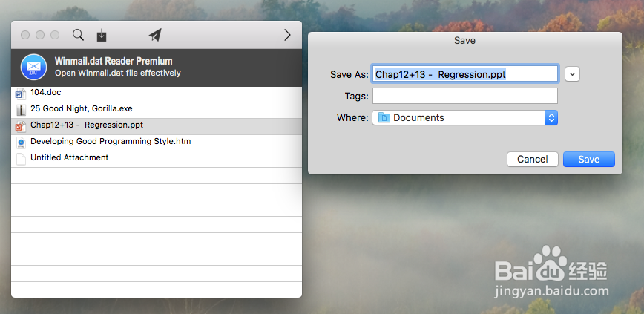Click the blank file icon of Untitled Attachment

coord(20,159)
